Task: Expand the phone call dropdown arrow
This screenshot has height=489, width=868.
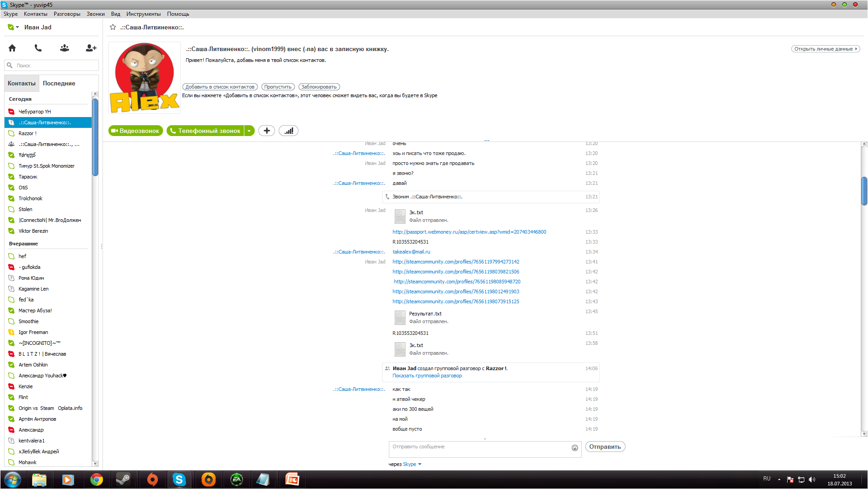Action: tap(249, 131)
